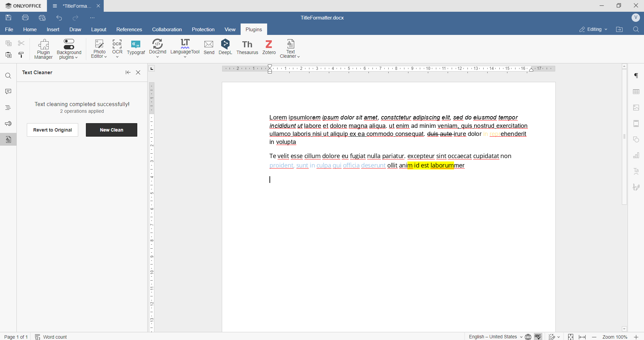Click the Redo arrow
Viewport: 644px width, 340px height.
(x=76, y=18)
